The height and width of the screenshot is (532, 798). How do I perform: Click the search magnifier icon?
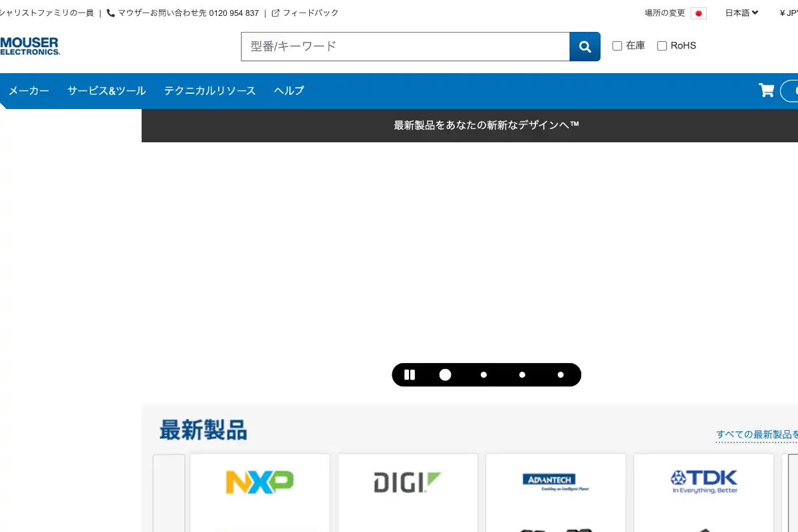[584, 46]
